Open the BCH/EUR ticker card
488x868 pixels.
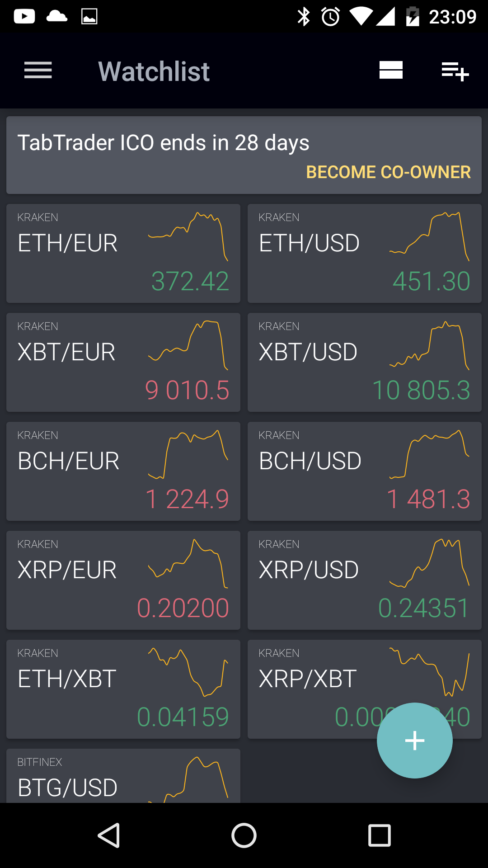pos(123,471)
